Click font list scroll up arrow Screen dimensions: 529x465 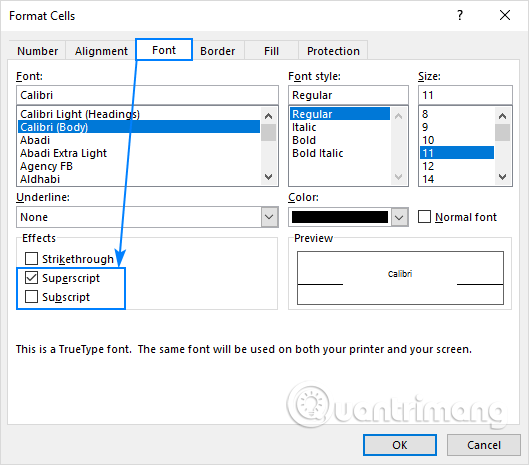click(269, 116)
